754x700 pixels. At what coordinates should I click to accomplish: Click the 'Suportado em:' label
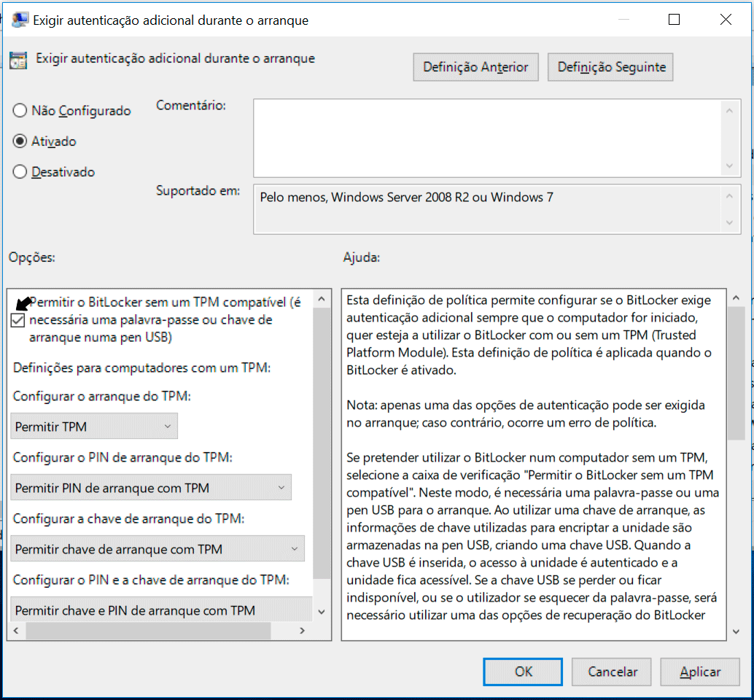[198, 190]
